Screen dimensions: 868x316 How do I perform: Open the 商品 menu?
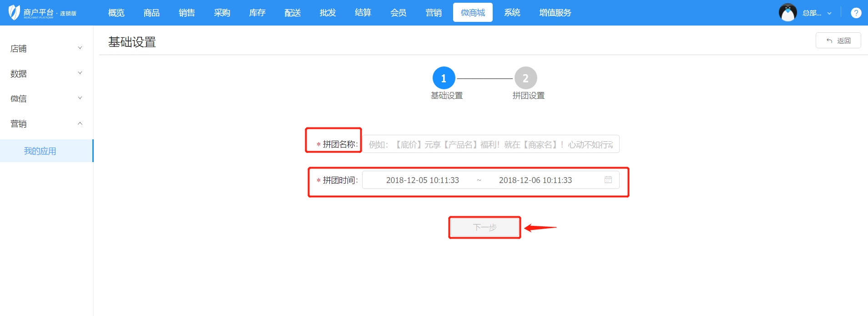(151, 13)
